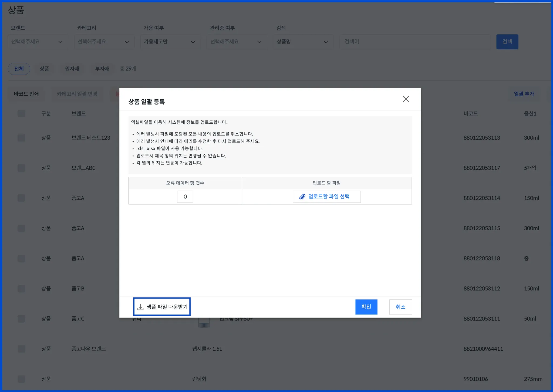Viewport: 553px width, 392px height.
Task: Click the paperclip upload file icon
Action: click(302, 197)
